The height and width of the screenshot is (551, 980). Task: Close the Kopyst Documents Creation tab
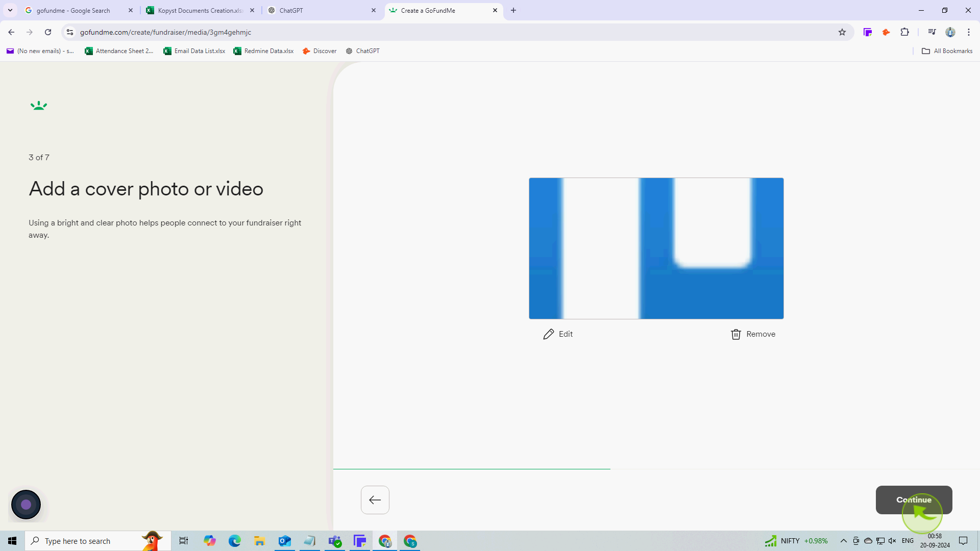[252, 10]
